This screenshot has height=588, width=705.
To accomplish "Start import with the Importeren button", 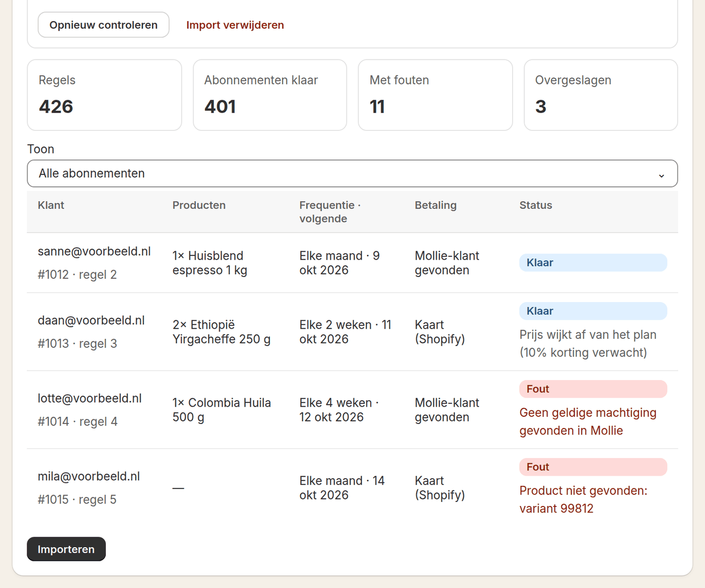I will point(66,549).
